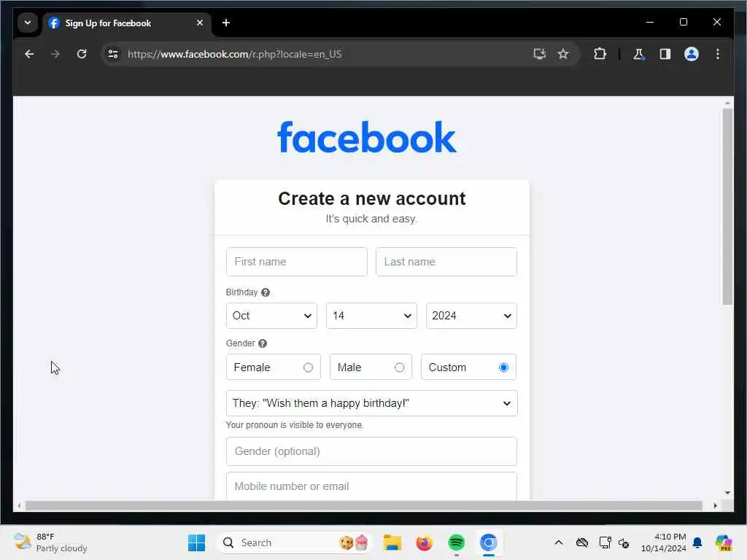Click the scroll right arrow of horizontal scrollbar

pos(715,506)
